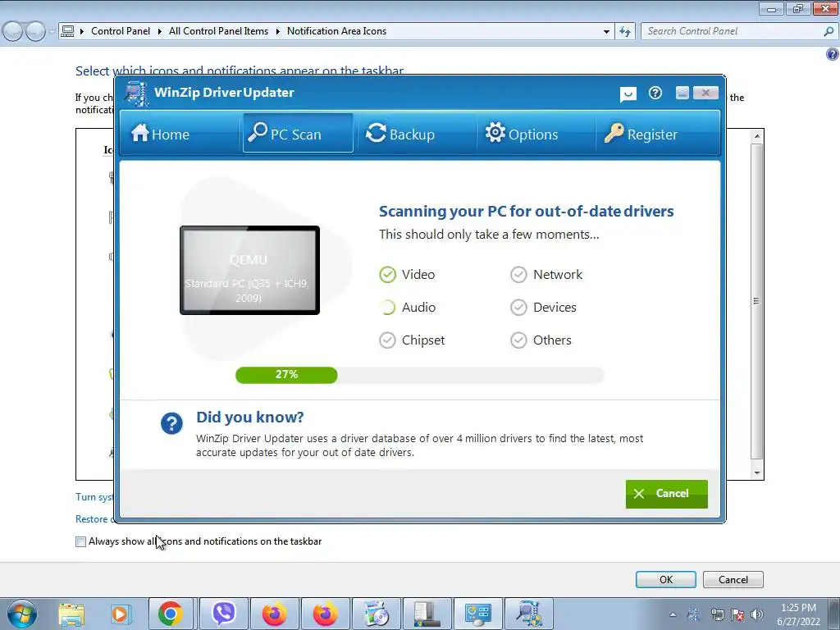Click 'All Control Panel Items' in the breadcrumb
Viewport: 840px width, 630px height.
tap(218, 31)
